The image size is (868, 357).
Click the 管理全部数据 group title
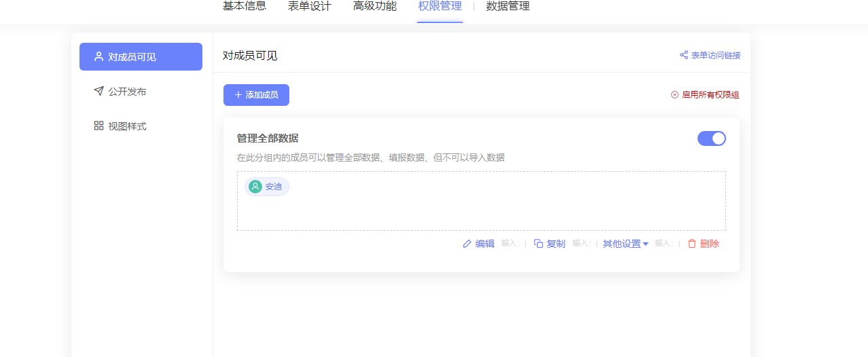[268, 138]
